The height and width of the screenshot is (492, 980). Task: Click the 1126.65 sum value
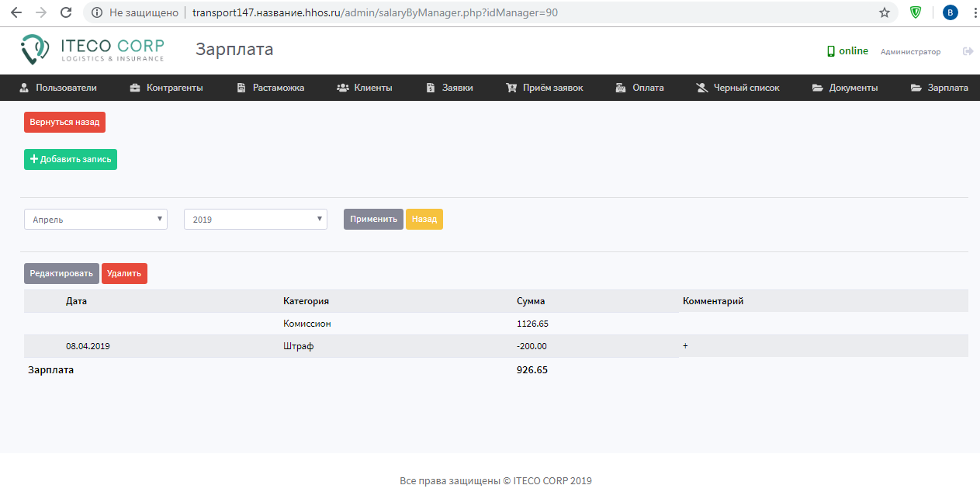coord(532,324)
